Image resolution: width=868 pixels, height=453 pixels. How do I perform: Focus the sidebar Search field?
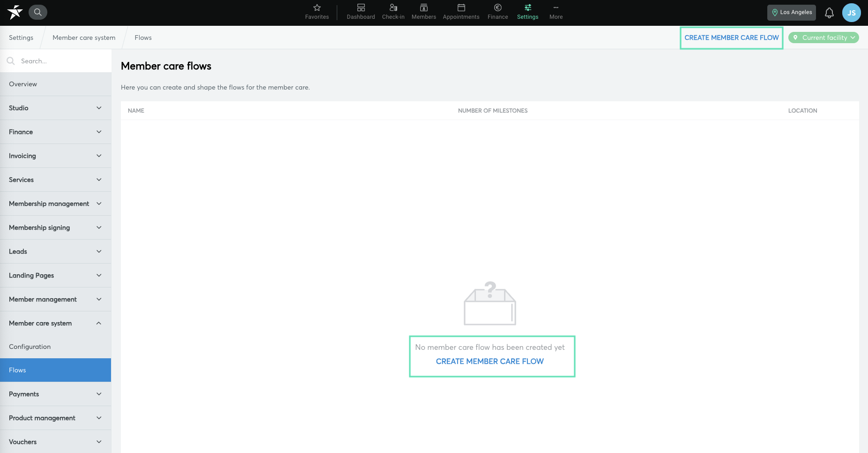(x=56, y=61)
